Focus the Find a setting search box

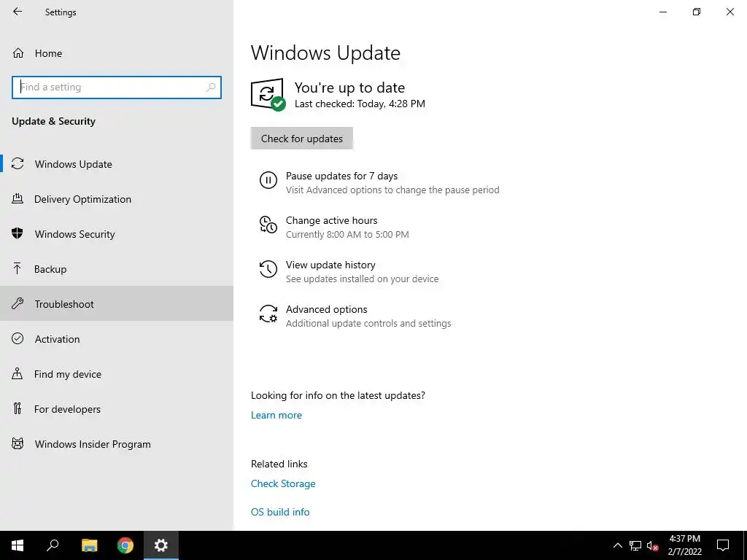click(x=117, y=87)
